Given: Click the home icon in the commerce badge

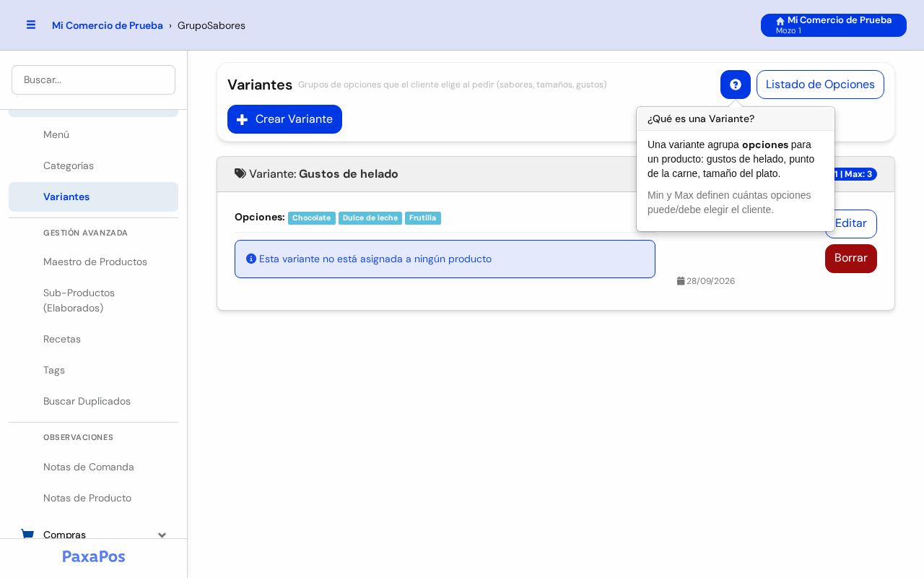Looking at the screenshot, I should coord(780,21).
